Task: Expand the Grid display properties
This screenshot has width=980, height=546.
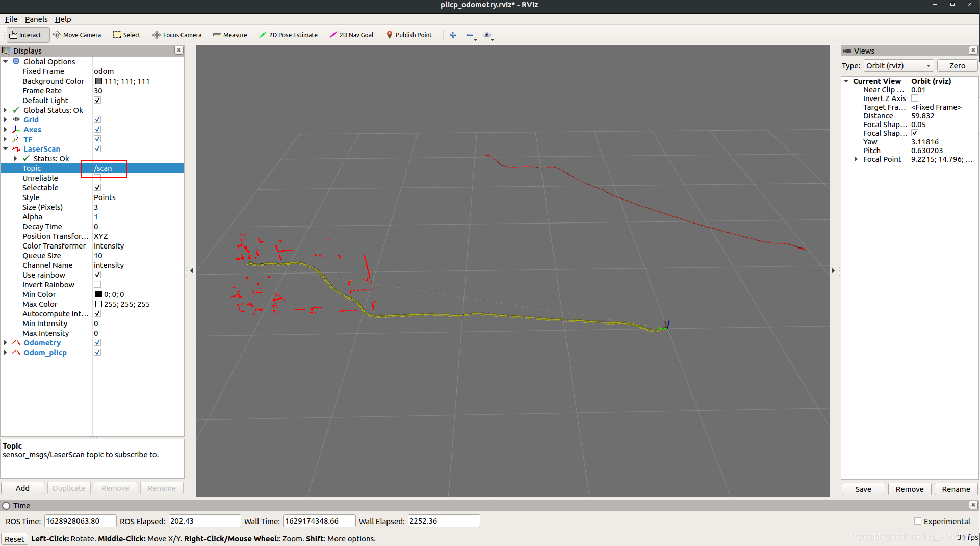Action: 6,119
